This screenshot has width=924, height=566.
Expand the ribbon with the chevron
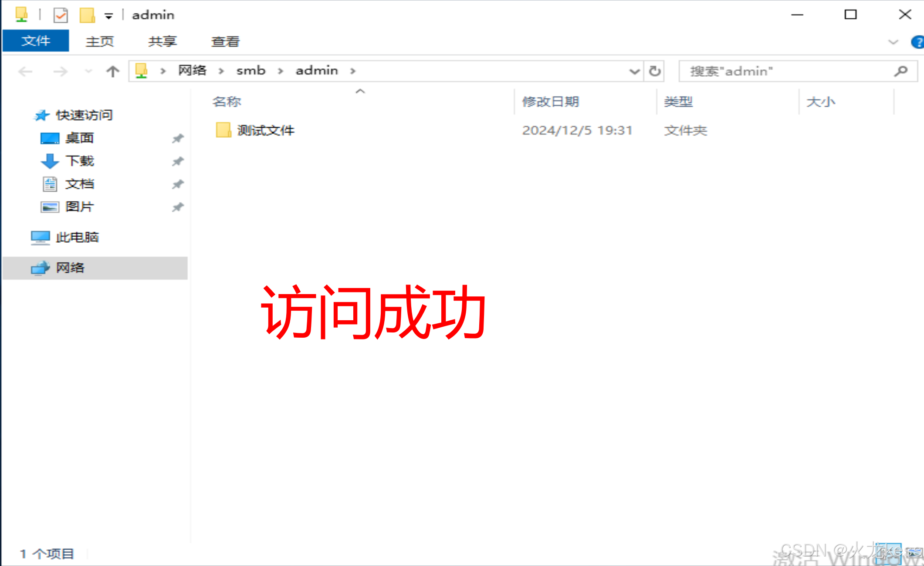[x=893, y=42]
